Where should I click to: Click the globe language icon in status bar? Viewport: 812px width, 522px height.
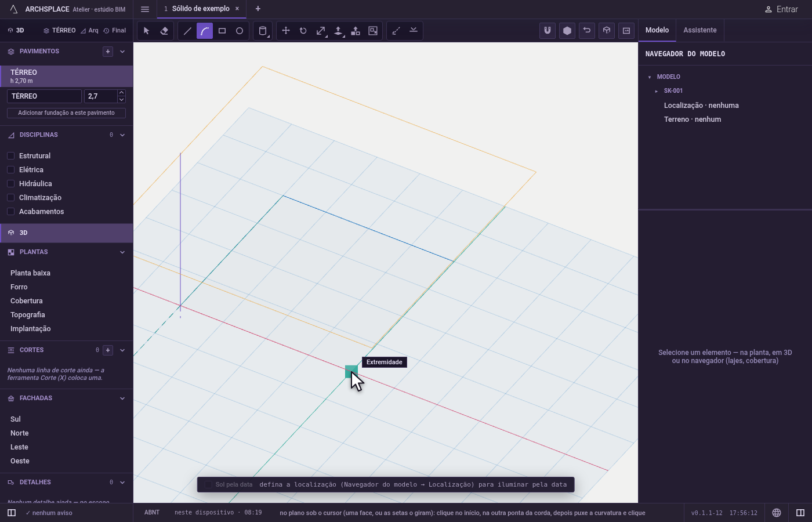(x=777, y=513)
